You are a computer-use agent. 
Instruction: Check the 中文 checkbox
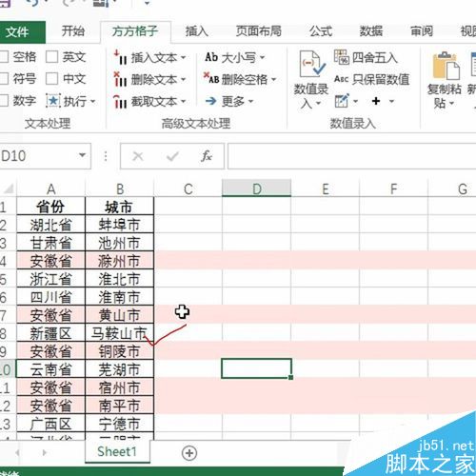tap(51, 79)
